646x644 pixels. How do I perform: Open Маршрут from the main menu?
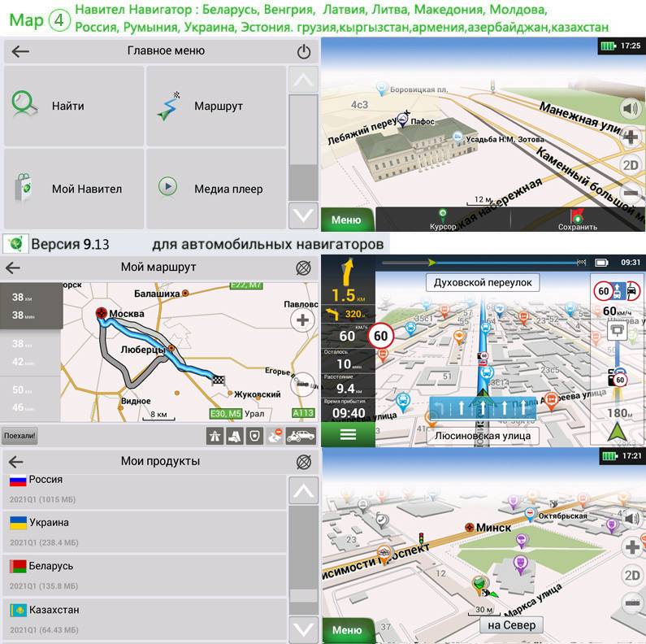click(216, 107)
